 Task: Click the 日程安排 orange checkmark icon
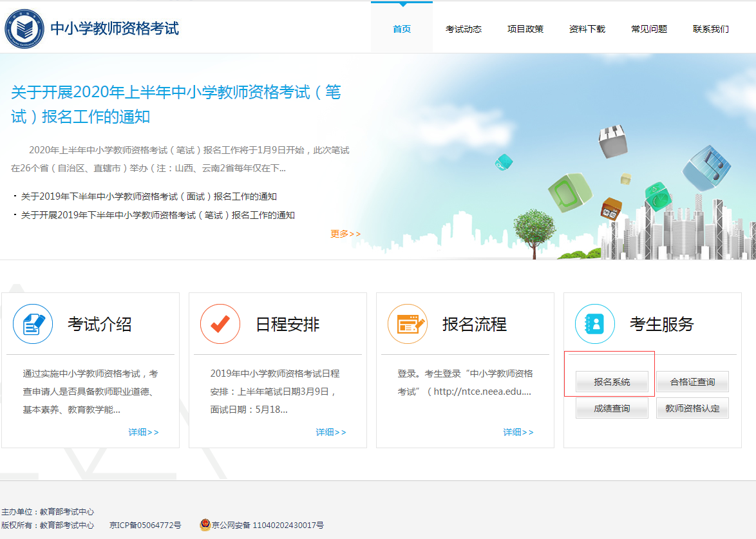point(220,324)
